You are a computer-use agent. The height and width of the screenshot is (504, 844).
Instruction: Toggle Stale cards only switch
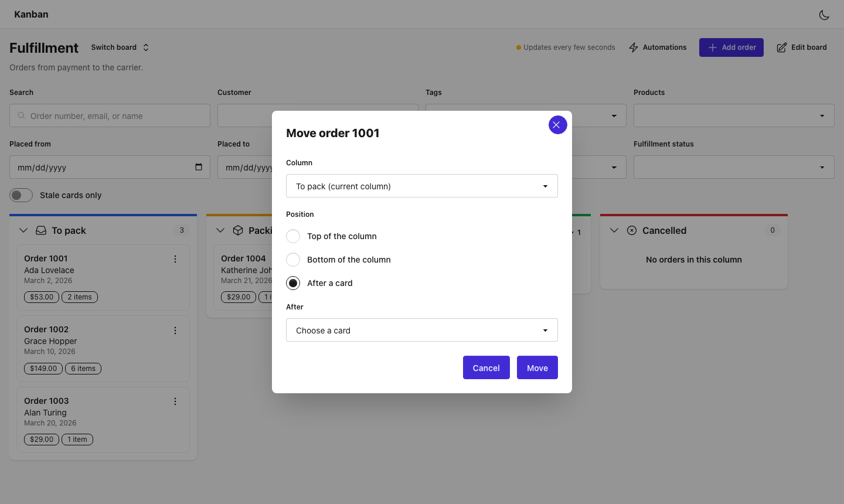[x=21, y=195]
